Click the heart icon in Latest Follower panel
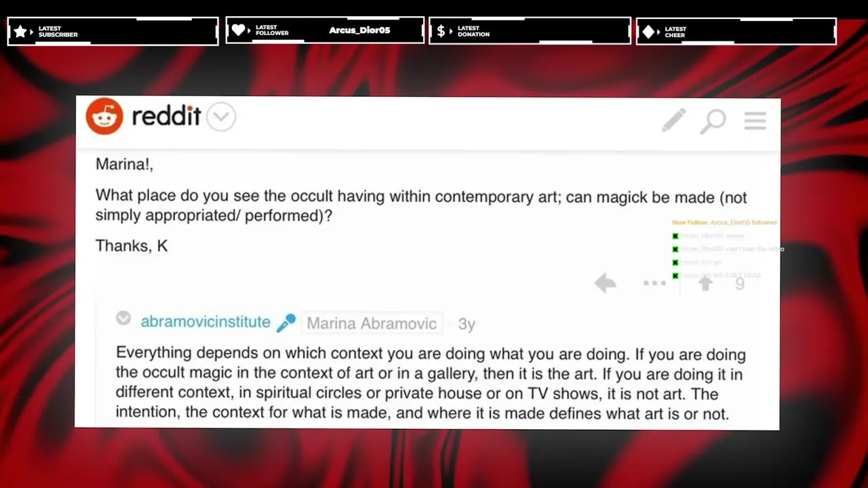The height and width of the screenshot is (488, 868). pyautogui.click(x=238, y=30)
